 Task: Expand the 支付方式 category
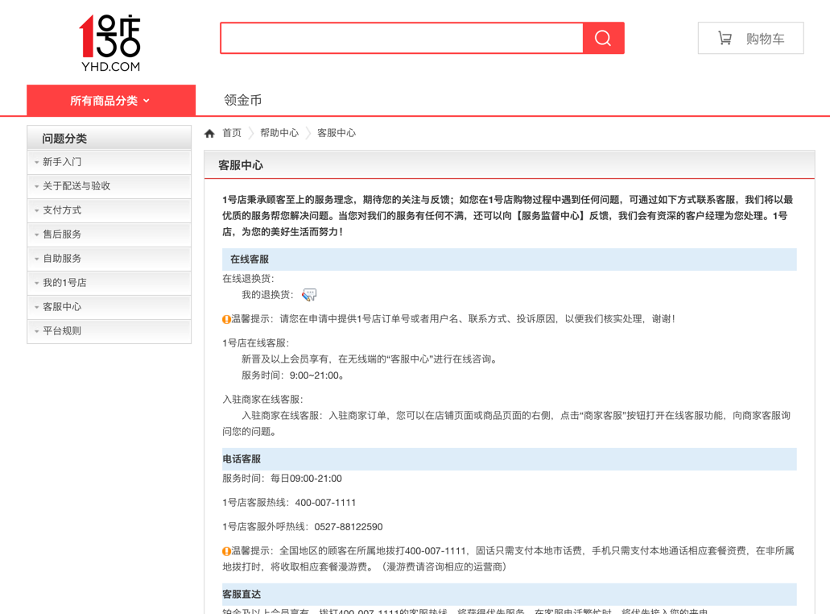(x=109, y=210)
